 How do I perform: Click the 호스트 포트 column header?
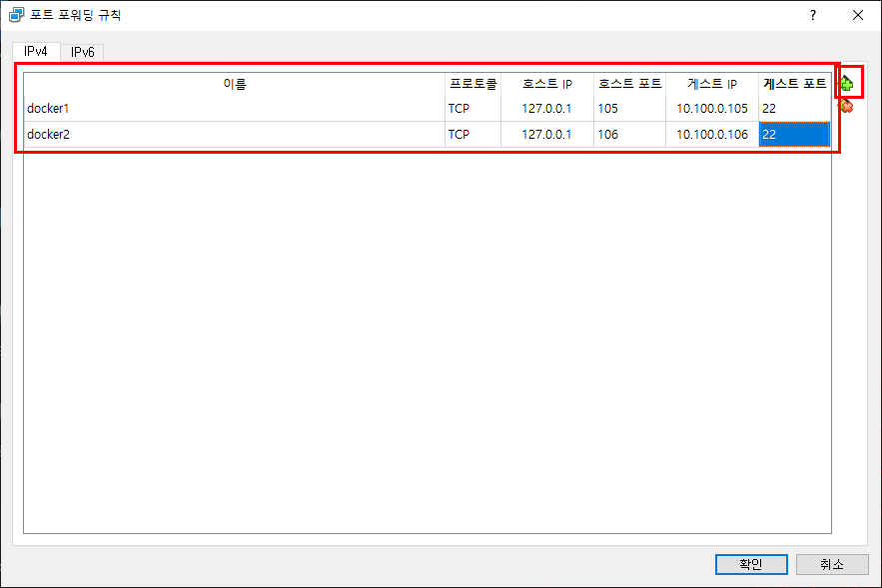click(x=629, y=84)
